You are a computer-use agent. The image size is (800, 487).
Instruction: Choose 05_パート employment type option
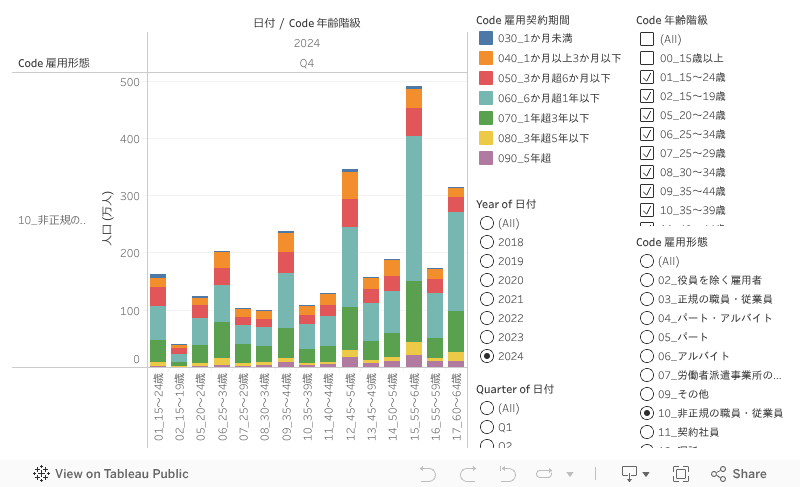click(x=647, y=337)
